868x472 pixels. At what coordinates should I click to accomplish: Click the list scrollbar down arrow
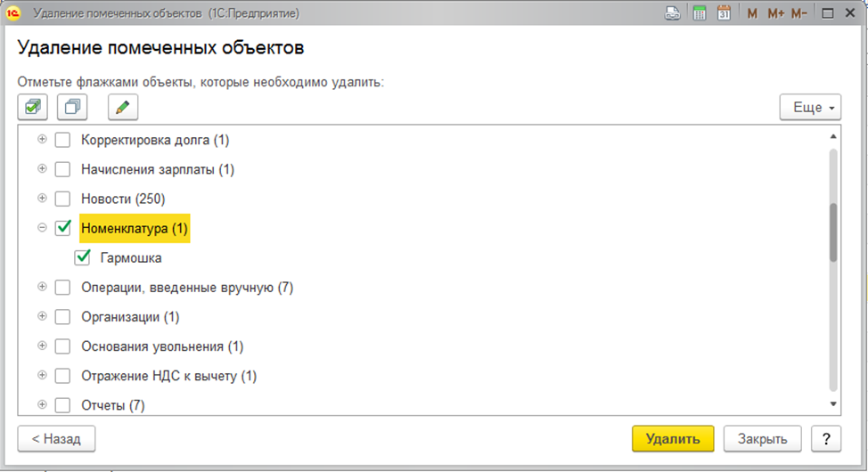tap(833, 404)
